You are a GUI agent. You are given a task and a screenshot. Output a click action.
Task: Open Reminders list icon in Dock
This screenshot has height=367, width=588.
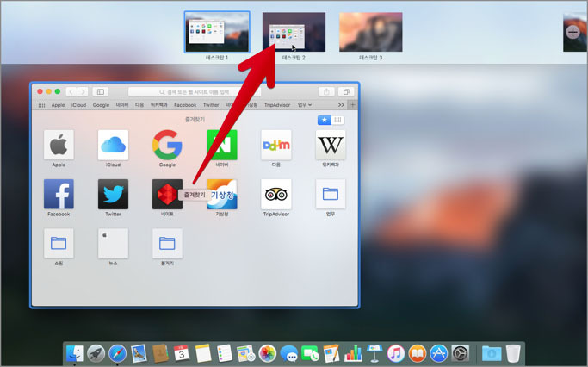[225, 353]
